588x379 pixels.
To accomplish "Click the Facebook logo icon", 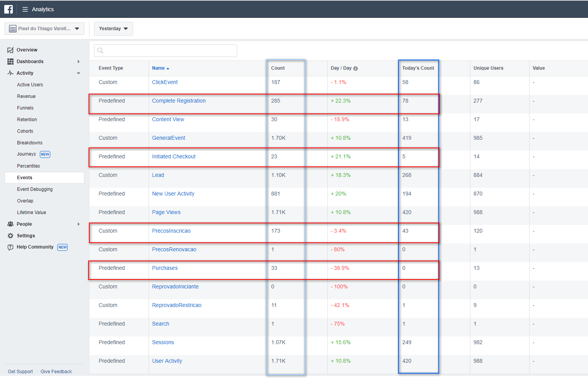I will tap(9, 9).
